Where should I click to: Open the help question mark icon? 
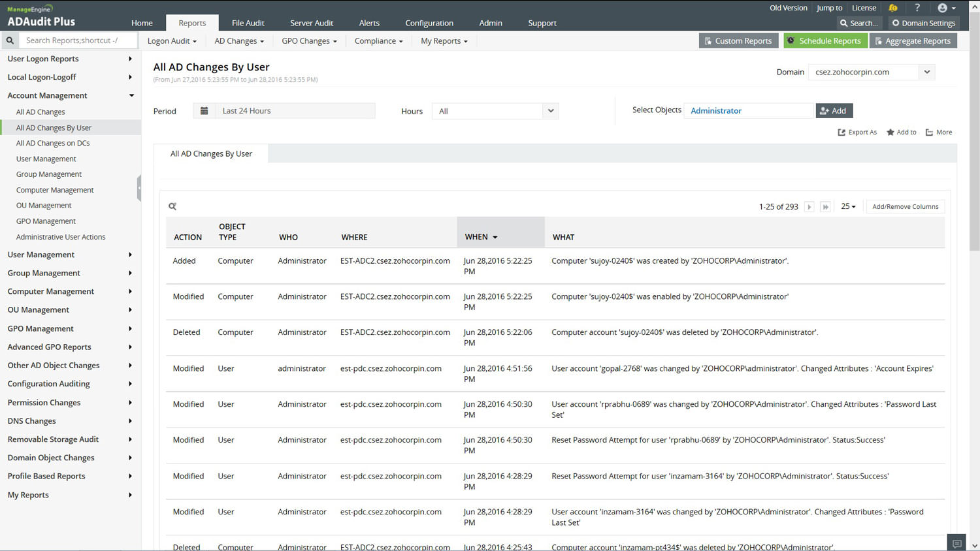917,8
